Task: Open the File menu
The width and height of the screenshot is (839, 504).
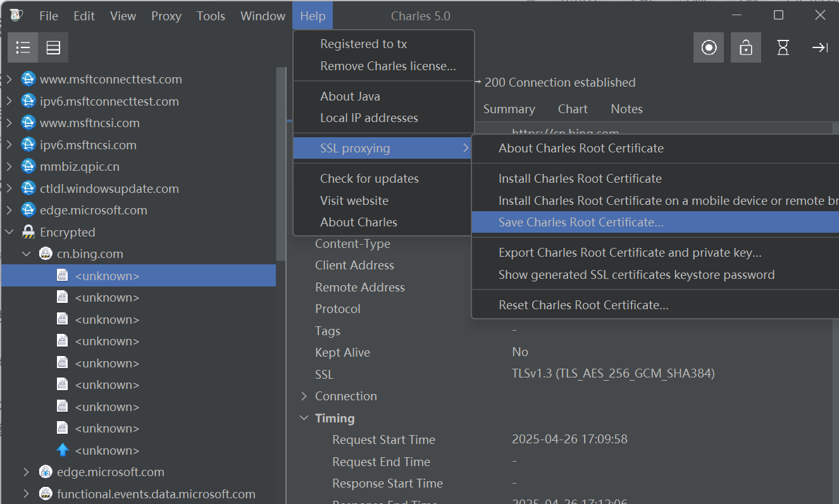Action: (49, 16)
